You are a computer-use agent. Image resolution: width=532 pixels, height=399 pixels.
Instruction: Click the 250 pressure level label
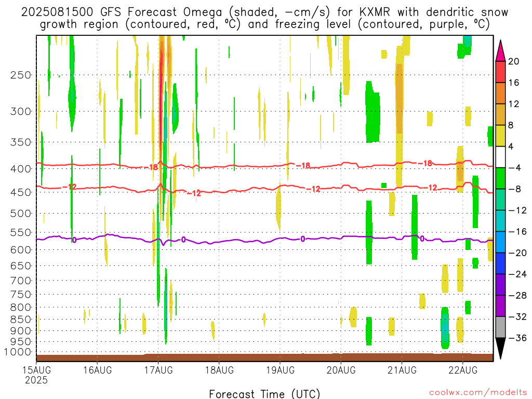21,75
